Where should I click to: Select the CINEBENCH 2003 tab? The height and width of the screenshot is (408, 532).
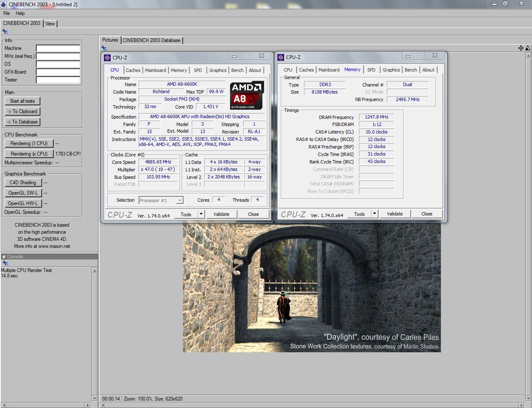point(22,23)
